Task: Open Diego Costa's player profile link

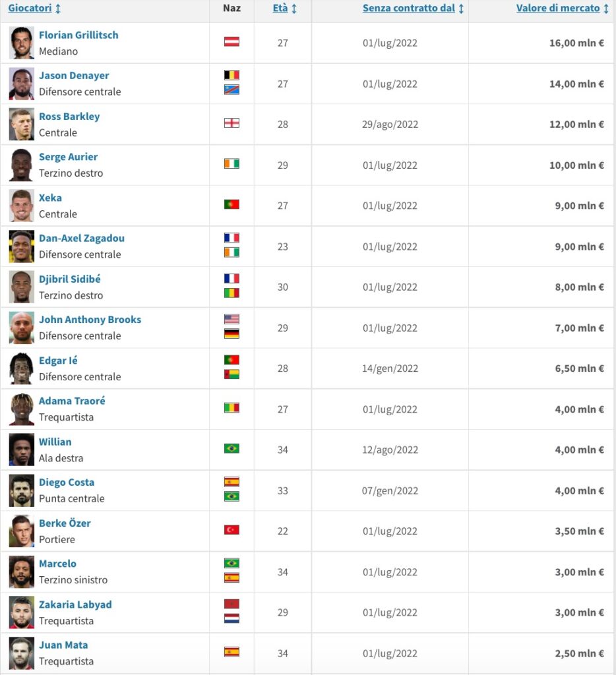Action: (67, 483)
